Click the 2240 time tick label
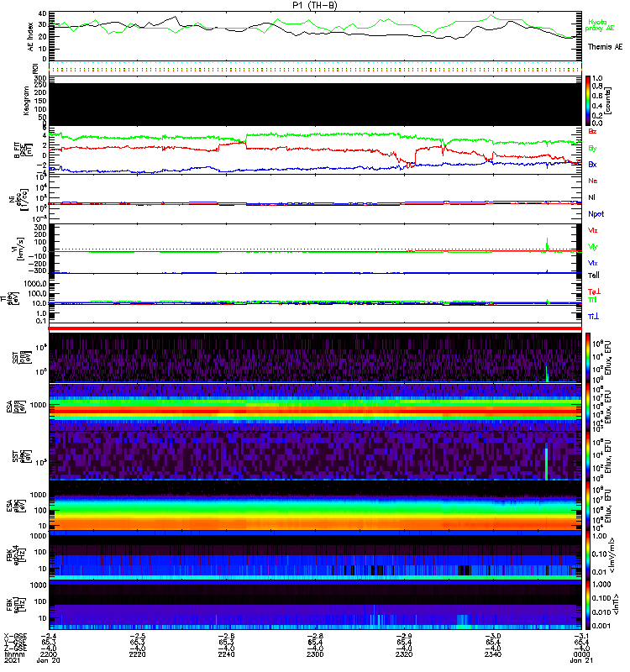Image resolution: width=630 pixels, height=672 pixels. pos(226,654)
